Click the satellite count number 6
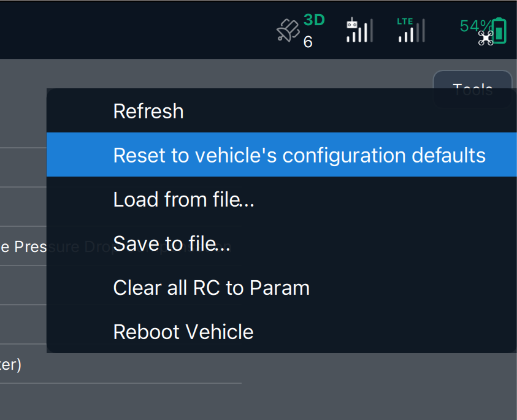Screen dimensions: 517x420 pyautogui.click(x=308, y=42)
